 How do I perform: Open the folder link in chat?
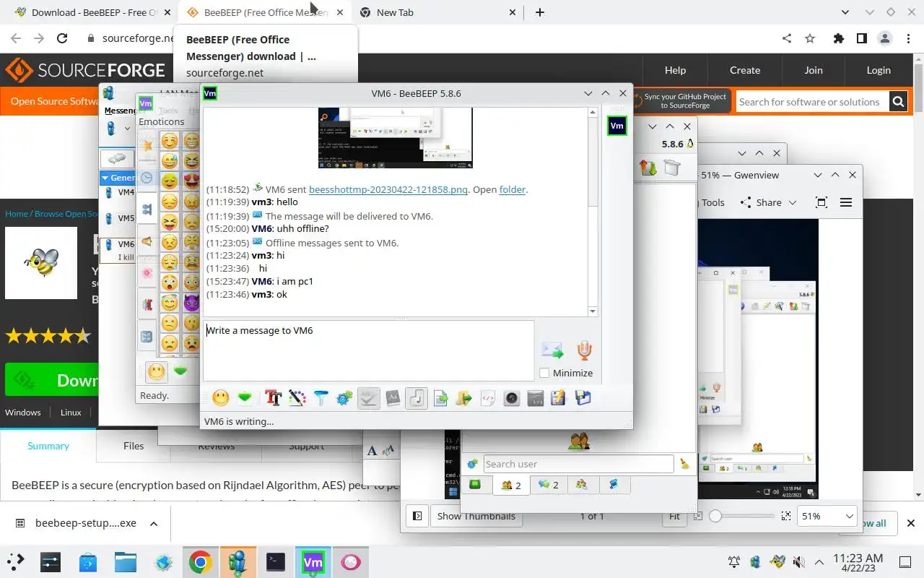(x=513, y=189)
